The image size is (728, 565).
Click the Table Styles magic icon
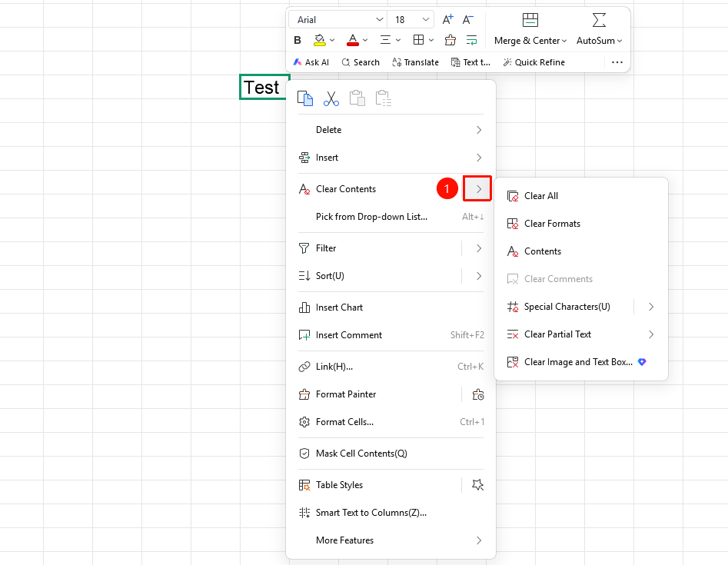click(477, 485)
